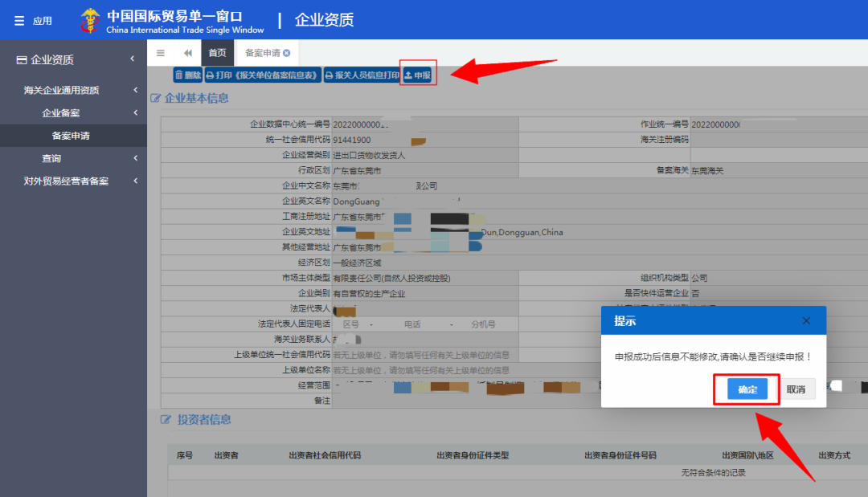Click the hamburger 应用 menu icon
Image resolution: width=868 pixels, height=497 pixels.
tap(19, 21)
